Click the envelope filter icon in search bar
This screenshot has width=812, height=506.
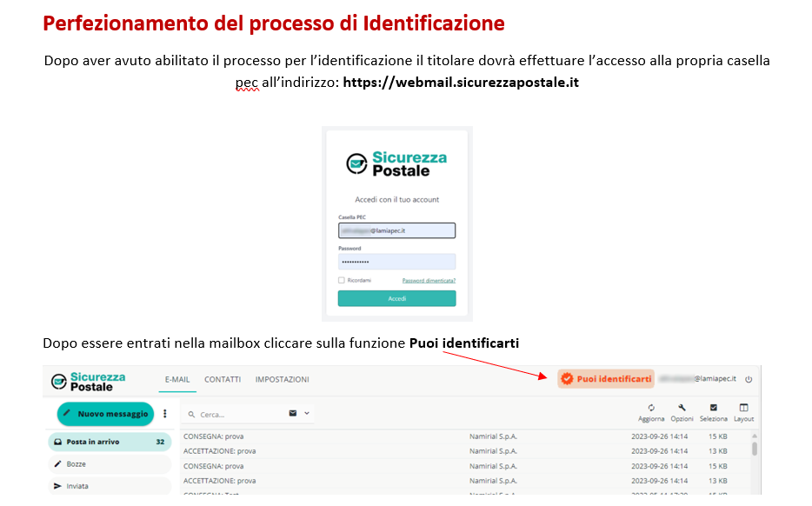click(293, 413)
